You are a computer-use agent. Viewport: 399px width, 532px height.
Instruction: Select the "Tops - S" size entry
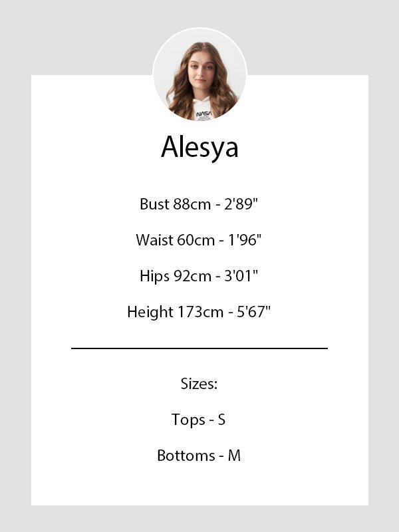click(x=199, y=420)
